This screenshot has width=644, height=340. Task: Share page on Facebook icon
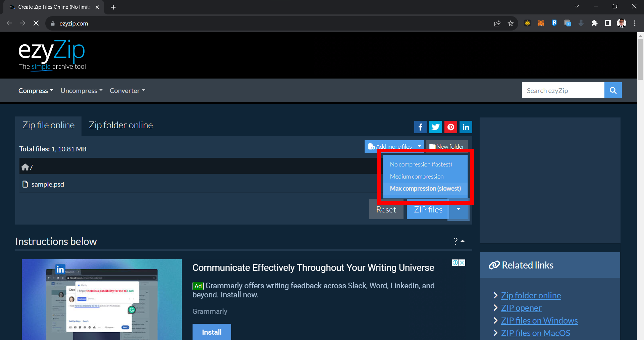point(420,127)
